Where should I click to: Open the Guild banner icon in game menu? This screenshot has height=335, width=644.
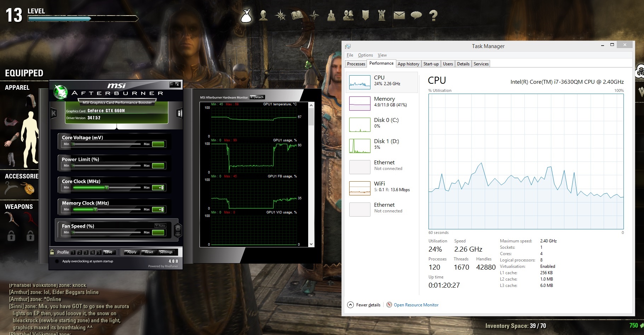pos(365,15)
